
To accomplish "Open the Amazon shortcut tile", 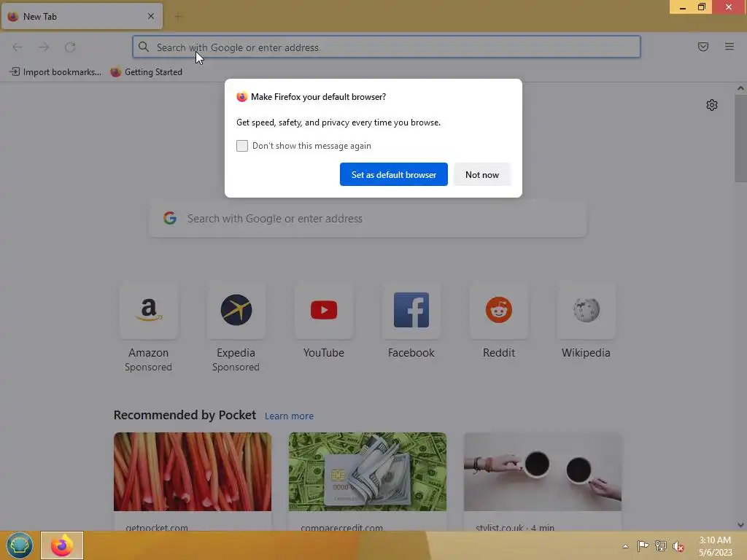I will coord(149,310).
